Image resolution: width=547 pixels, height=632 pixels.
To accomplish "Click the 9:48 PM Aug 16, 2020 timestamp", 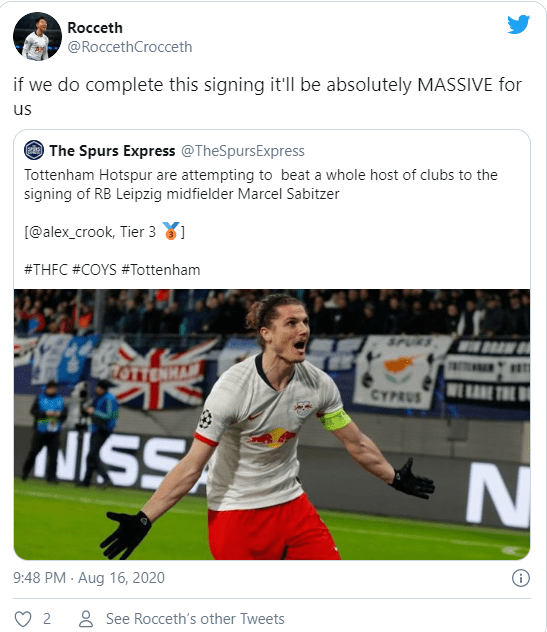I will coord(89,578).
